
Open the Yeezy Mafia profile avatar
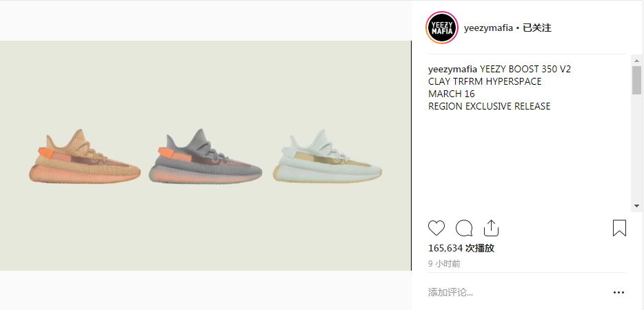(442, 28)
